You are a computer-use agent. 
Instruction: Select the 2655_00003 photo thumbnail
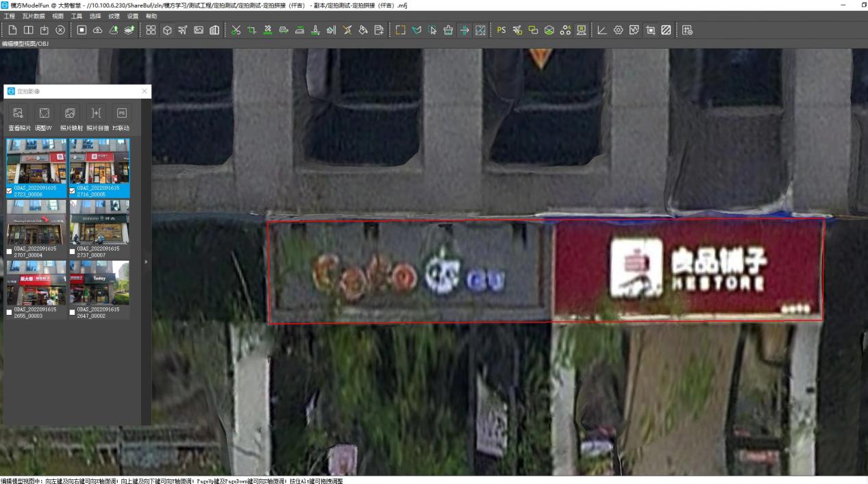point(36,283)
